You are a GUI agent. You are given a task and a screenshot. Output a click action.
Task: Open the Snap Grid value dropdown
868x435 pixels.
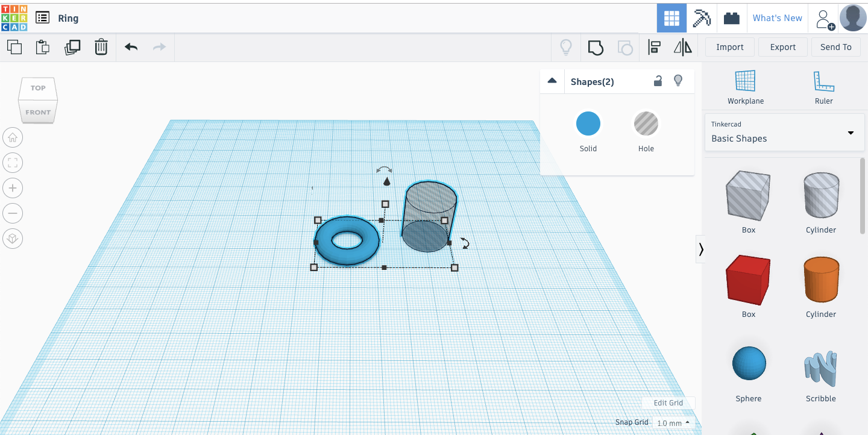(673, 422)
